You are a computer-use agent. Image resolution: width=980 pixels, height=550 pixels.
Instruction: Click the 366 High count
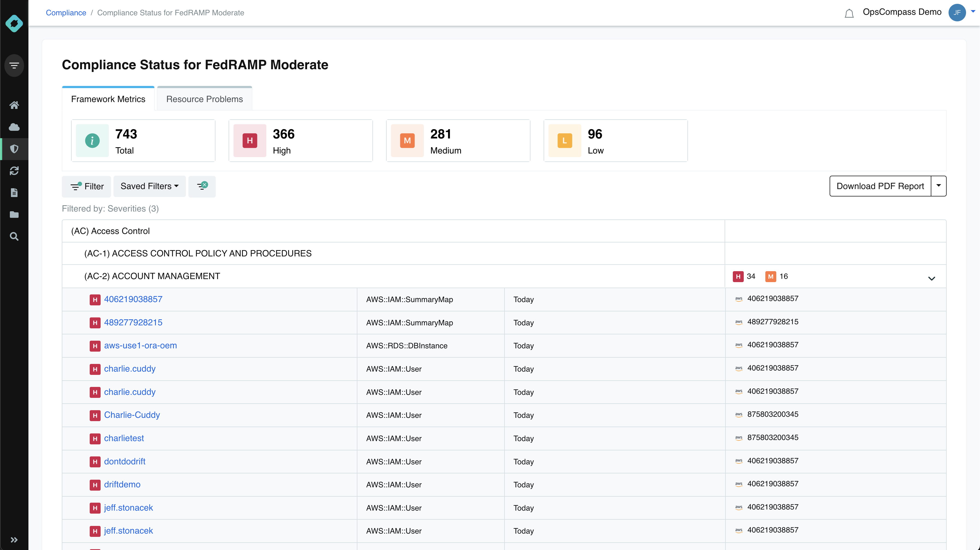point(284,134)
